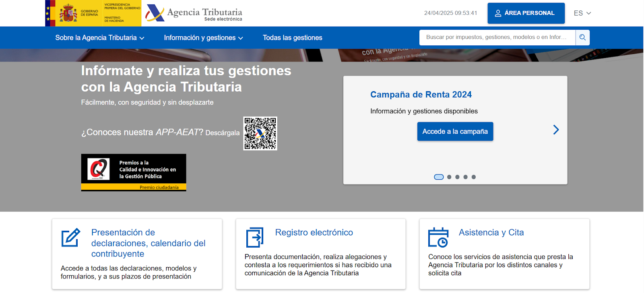
Task: Click Registro electrónico description about alegaciones
Action: tap(318, 265)
